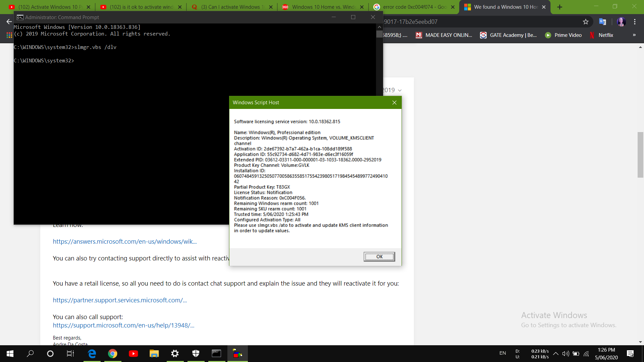The width and height of the screenshot is (644, 362).
Task: Switch to 'error code 0xc004f074' Google tab
Action: pos(414,7)
